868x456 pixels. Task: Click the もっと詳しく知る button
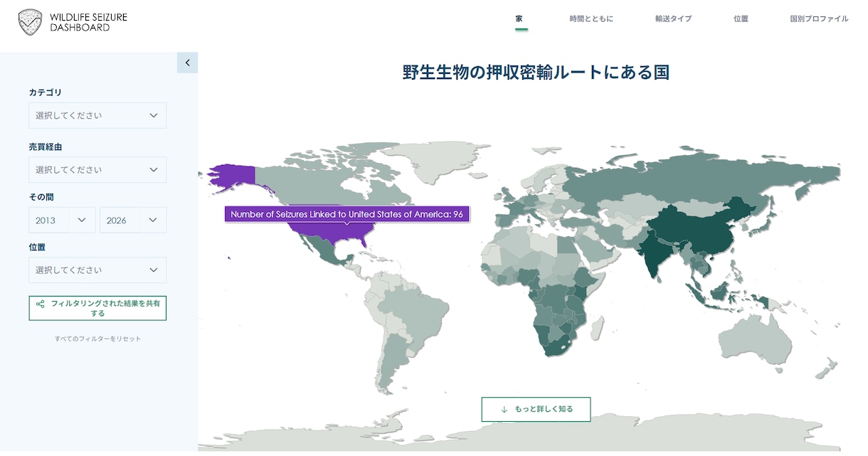pos(536,409)
